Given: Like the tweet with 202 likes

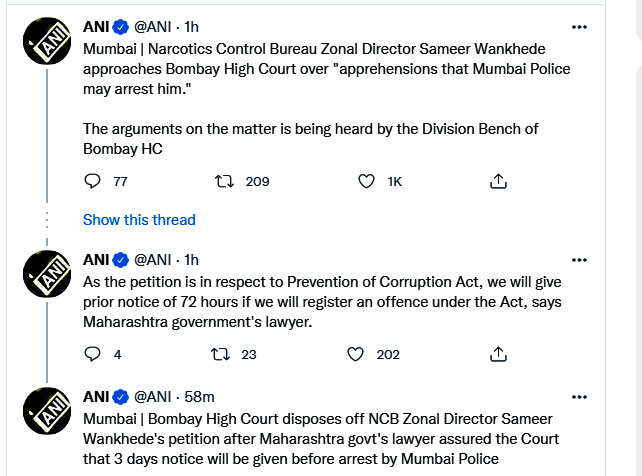Looking at the screenshot, I should pos(354,354).
